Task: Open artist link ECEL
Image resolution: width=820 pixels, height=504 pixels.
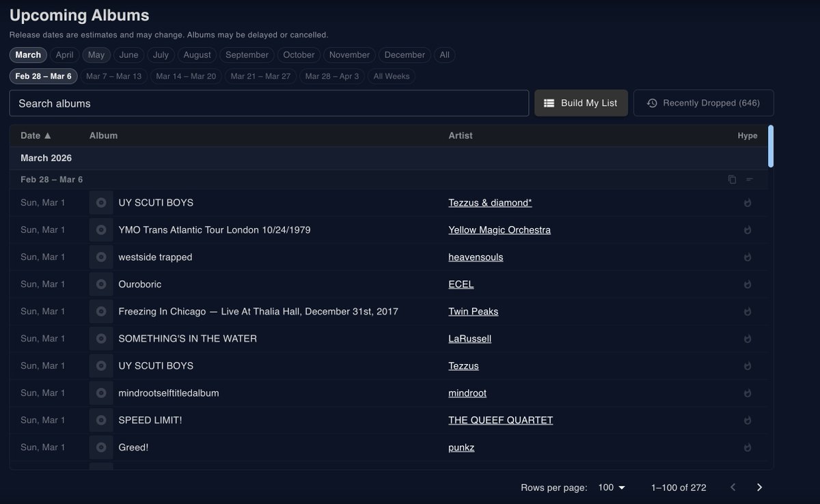Action: (461, 284)
